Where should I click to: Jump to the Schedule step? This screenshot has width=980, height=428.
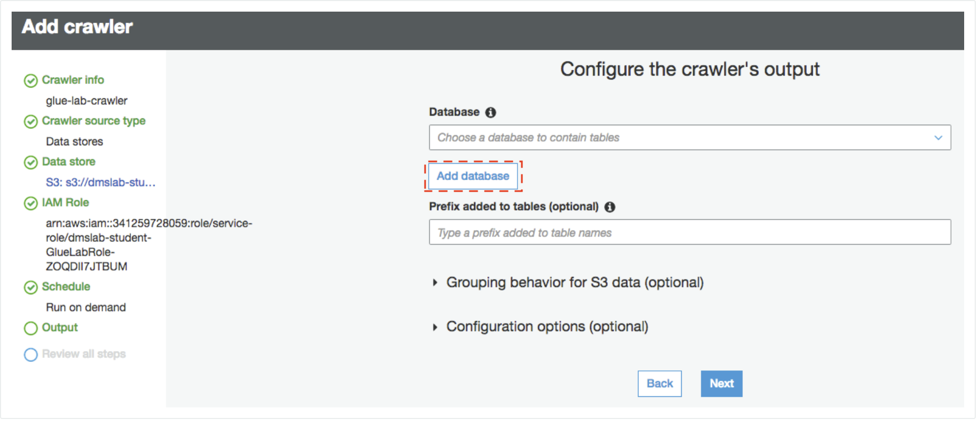pos(66,287)
